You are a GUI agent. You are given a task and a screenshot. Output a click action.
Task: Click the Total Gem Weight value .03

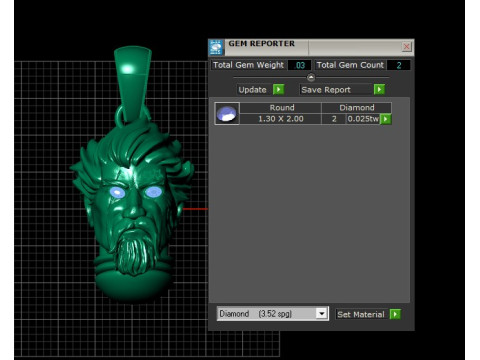299,65
